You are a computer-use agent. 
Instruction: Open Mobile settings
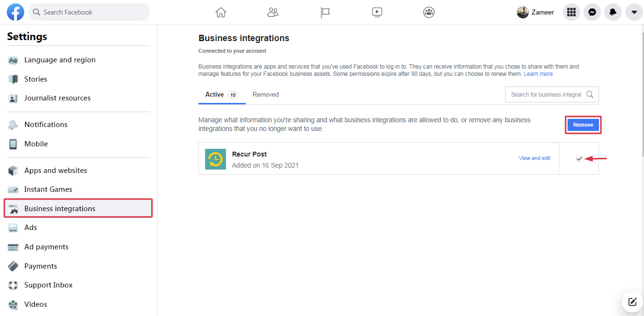(x=78, y=144)
